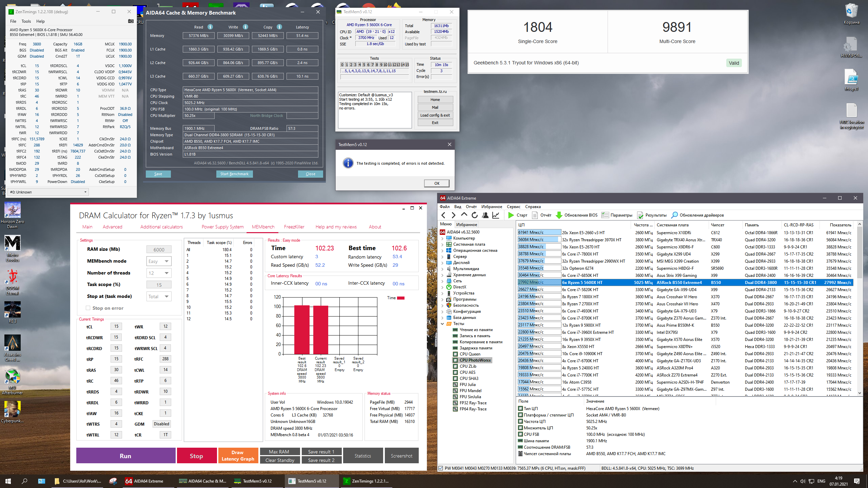This screenshot has height=488, width=868.
Task: Open the Сервис menu in AIDA64
Action: (x=513, y=207)
